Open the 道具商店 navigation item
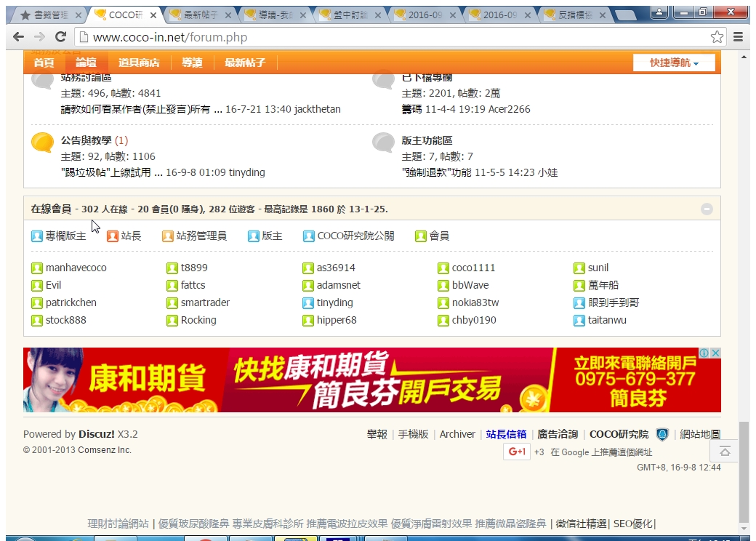Screen dimensions: 756x541 tap(139, 63)
